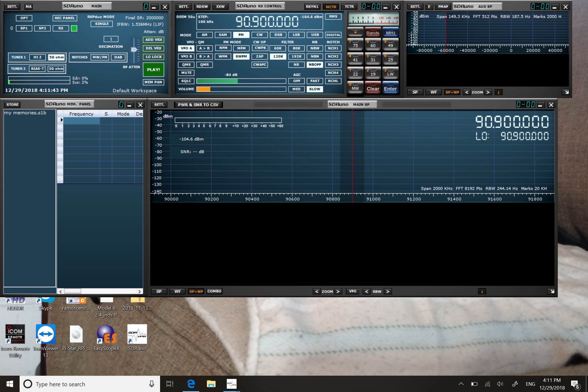Image resolution: width=588 pixels, height=392 pixels.
Task: Click the orange dot keypad button
Action: pyautogui.click(x=355, y=32)
